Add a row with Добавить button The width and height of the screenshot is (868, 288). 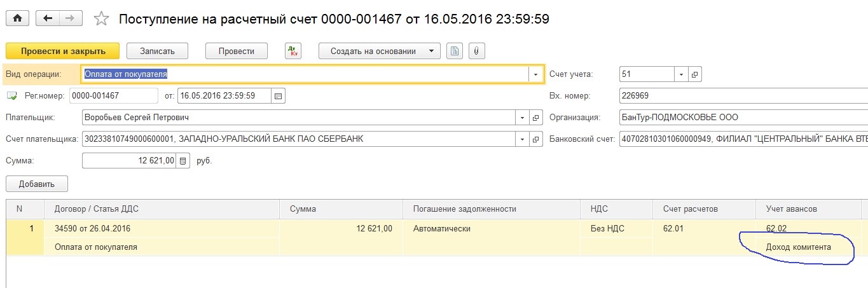37,184
